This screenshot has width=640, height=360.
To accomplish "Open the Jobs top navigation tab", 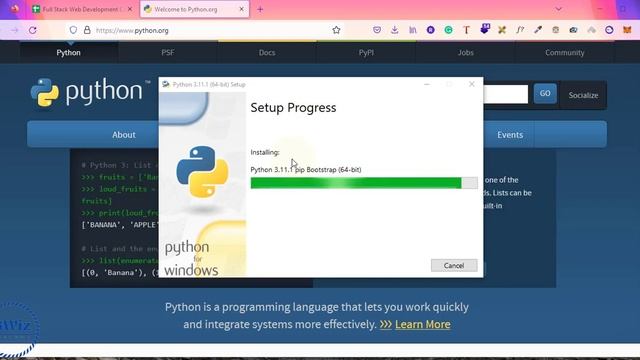I will (465, 53).
